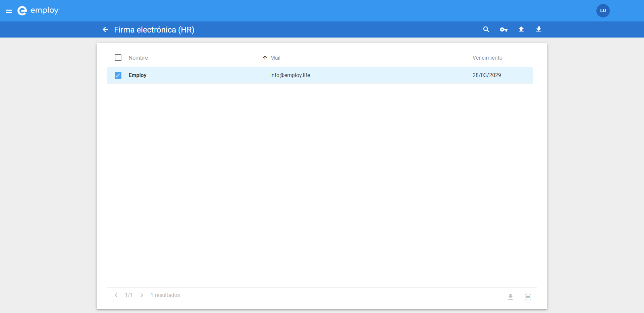644x313 pixels.
Task: Toggle the select-all checkbox in the table header
Action: 118,58
